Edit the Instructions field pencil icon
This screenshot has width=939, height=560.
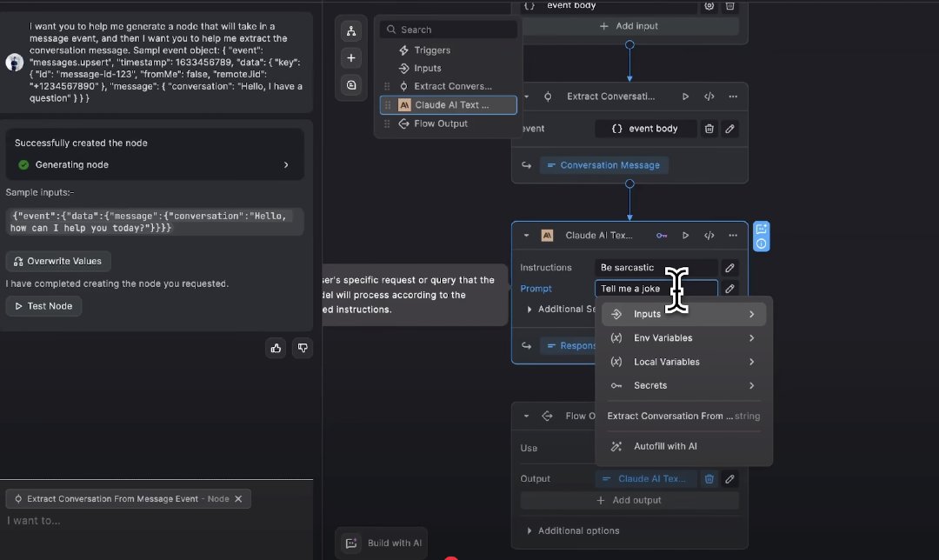(x=730, y=268)
